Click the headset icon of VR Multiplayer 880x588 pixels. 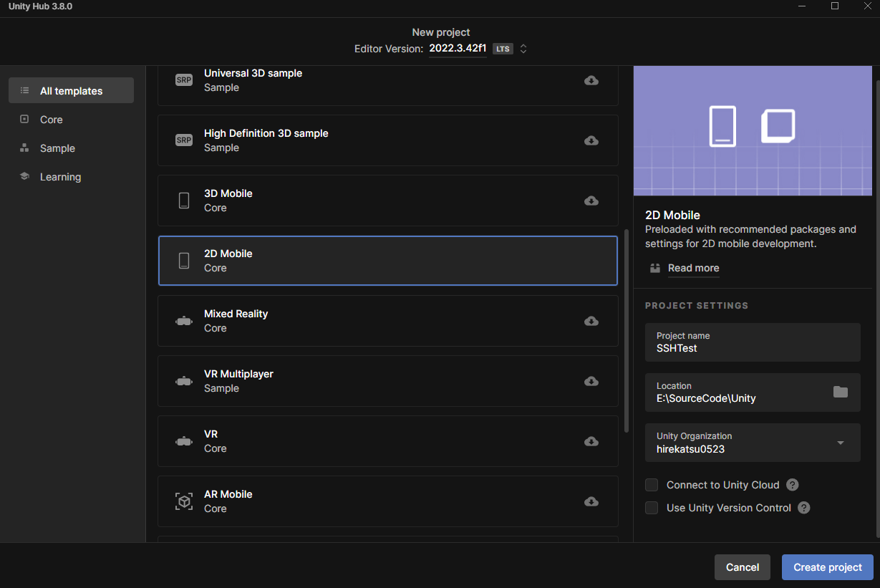click(184, 381)
